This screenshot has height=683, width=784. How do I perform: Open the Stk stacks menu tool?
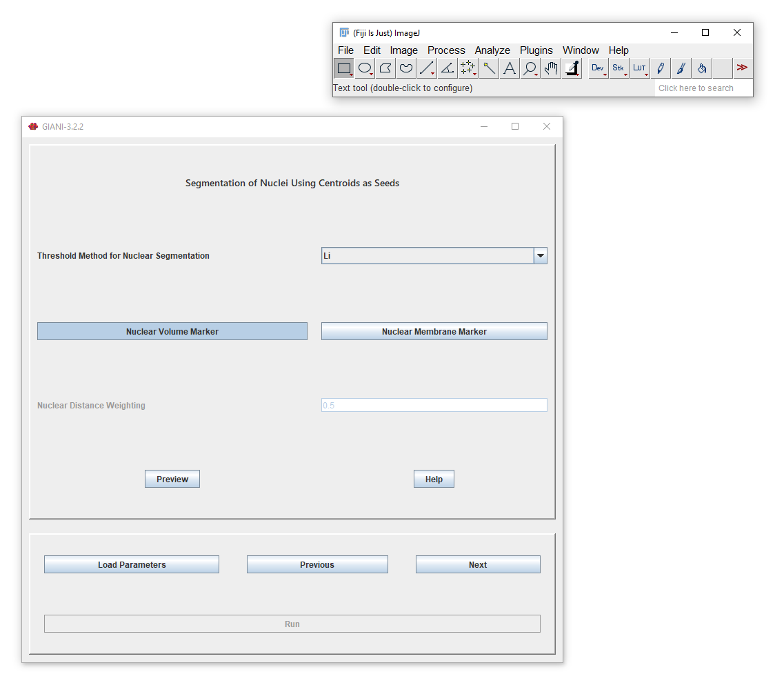[x=619, y=68]
